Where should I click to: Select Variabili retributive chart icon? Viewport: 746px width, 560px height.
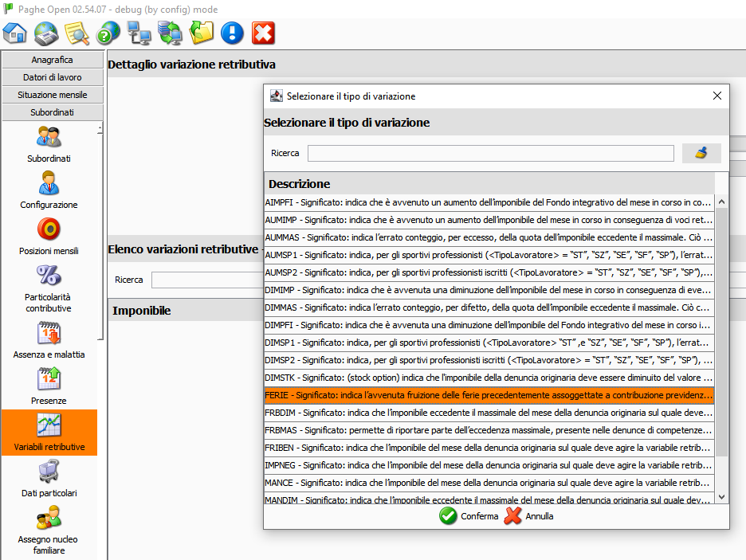pyautogui.click(x=49, y=425)
